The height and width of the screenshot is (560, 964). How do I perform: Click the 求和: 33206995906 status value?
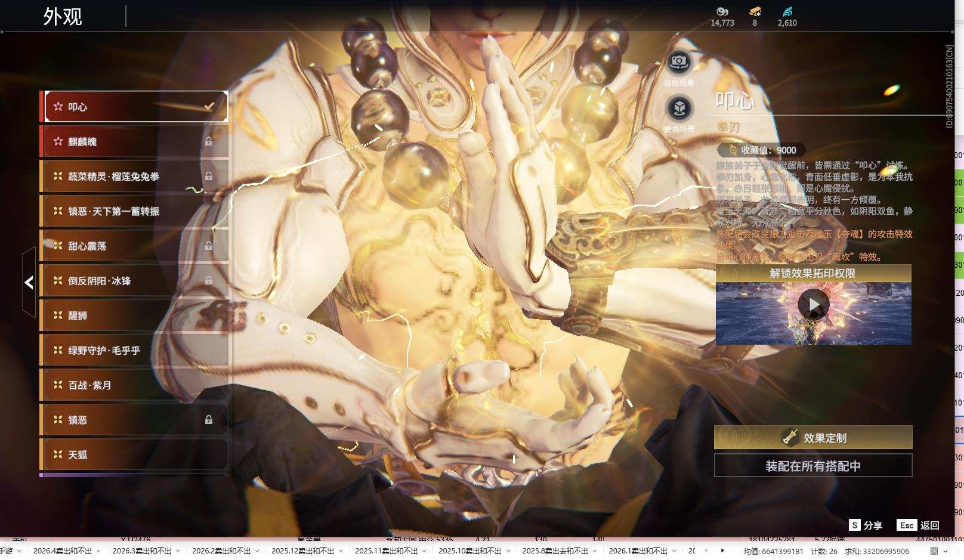pyautogui.click(x=876, y=552)
